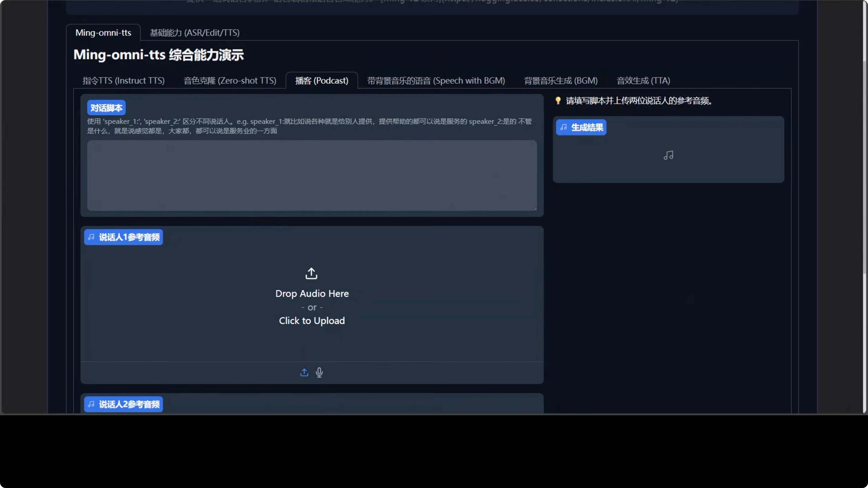The image size is (868, 488).
Task: Click inside the dialogue script text area
Action: 311,175
